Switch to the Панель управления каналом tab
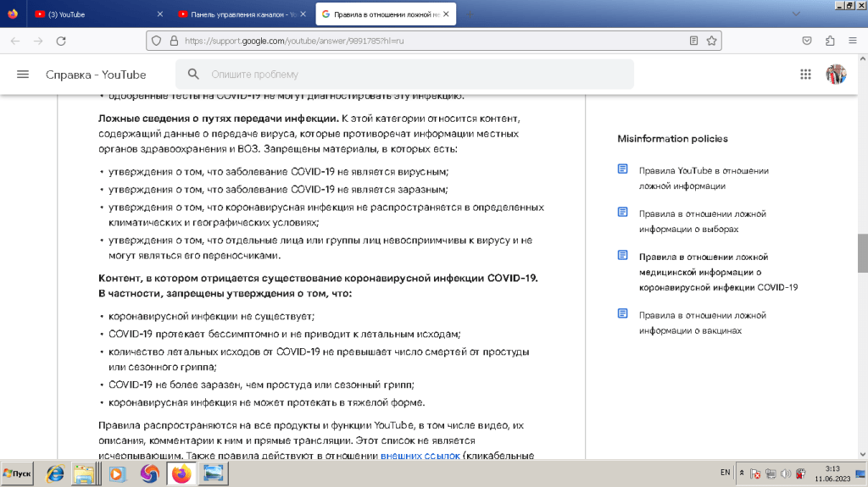 [x=237, y=14]
